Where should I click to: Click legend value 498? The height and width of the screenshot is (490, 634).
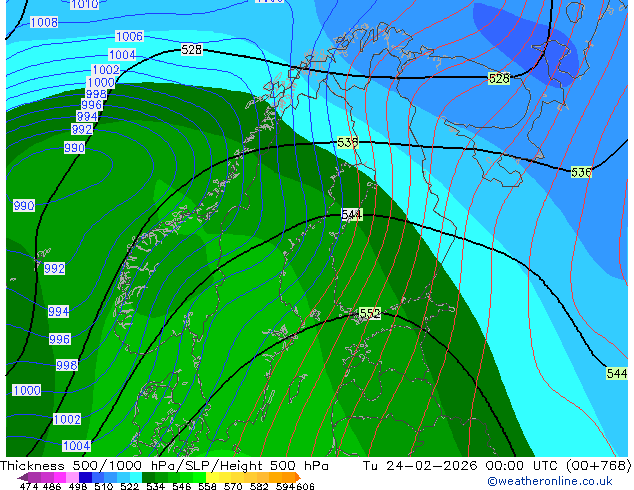78,486
